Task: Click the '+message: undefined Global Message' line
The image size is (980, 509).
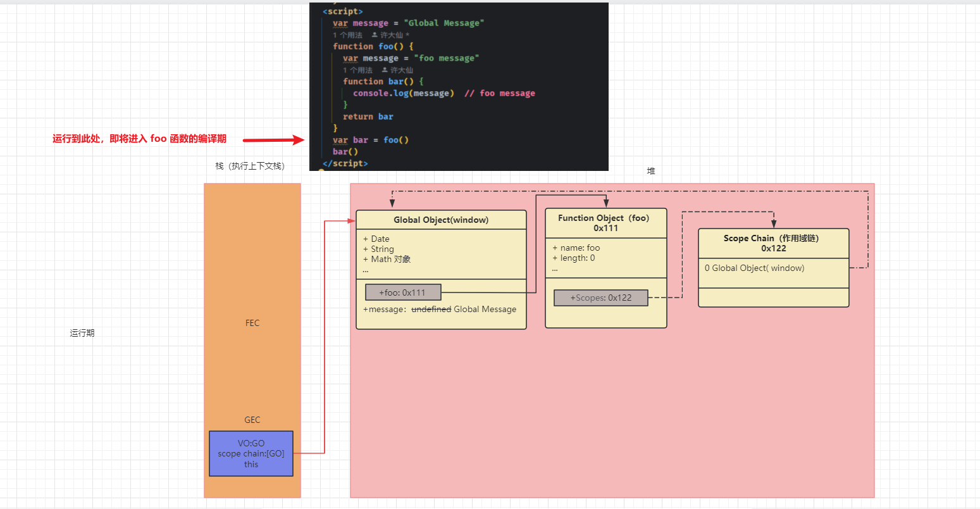Action: pos(440,310)
